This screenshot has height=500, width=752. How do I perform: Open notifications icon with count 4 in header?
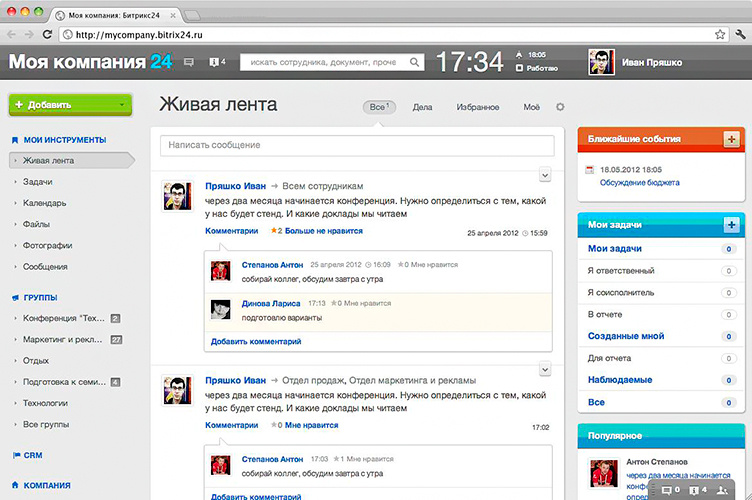click(x=217, y=62)
